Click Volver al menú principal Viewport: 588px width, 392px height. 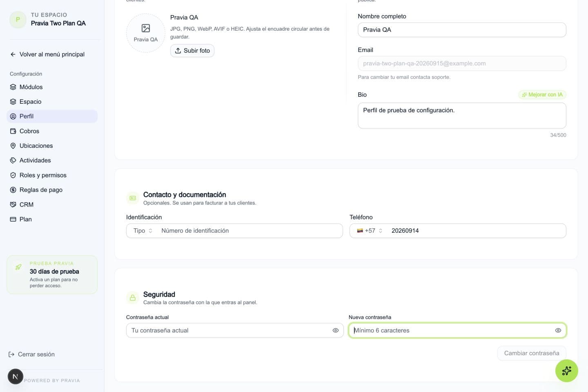pos(47,54)
